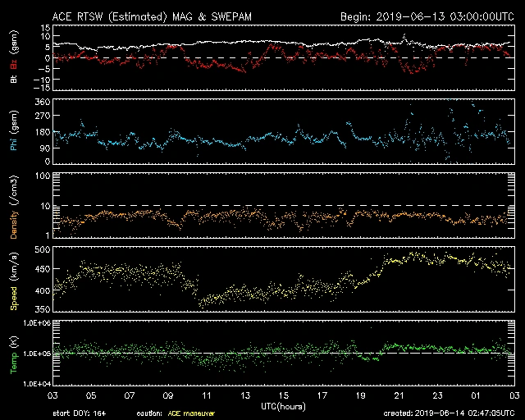This screenshot has height=420, width=525.
Task: Click the 13 hour tick label
Action: 246,395
